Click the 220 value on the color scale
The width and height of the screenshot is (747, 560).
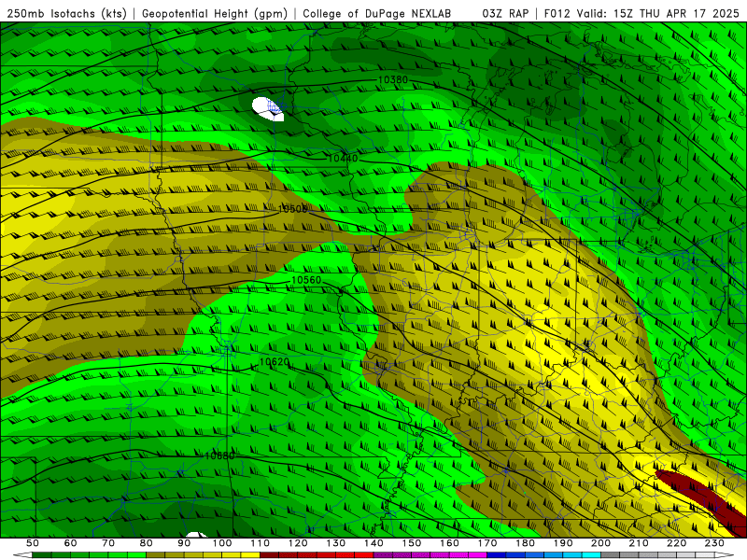tap(676, 543)
